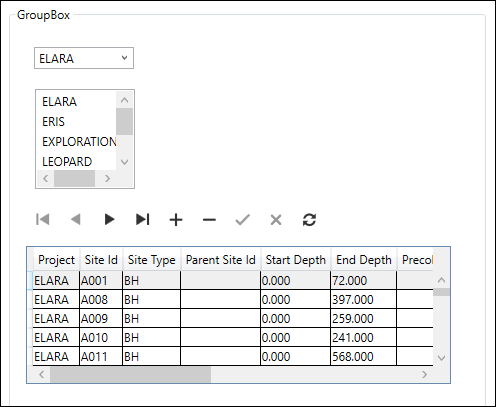Image resolution: width=496 pixels, height=407 pixels.
Task: Sort by Site Id column header
Action: point(101,260)
